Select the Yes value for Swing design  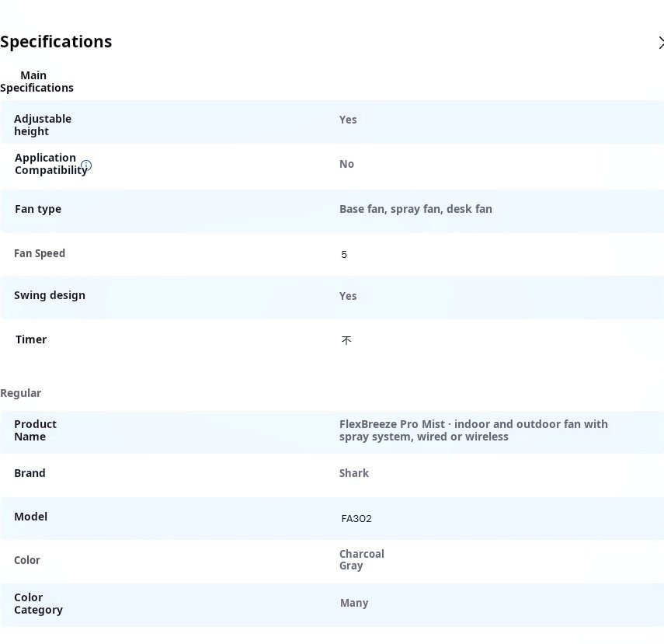pos(348,296)
